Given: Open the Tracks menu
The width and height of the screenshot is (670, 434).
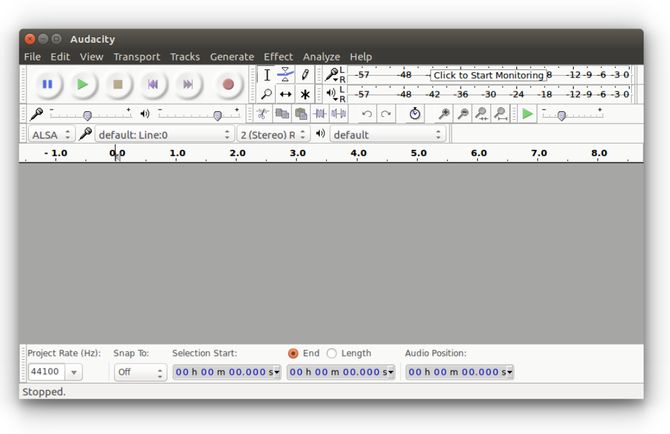Looking at the screenshot, I should click(x=185, y=57).
